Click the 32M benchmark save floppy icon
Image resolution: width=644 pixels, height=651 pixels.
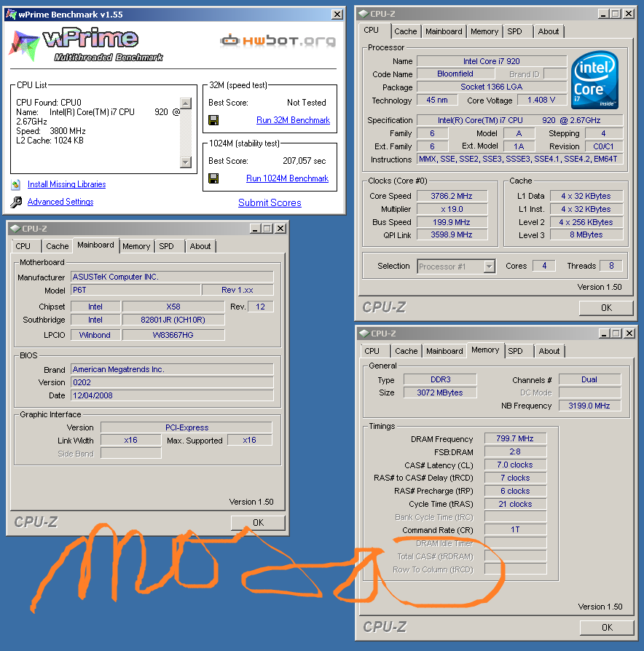pos(213,120)
